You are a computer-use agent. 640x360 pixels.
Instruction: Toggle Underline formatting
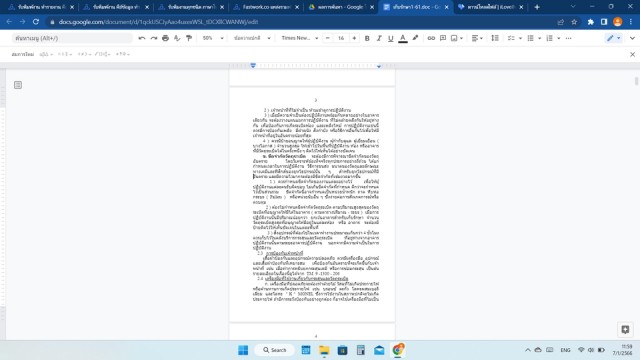(x=391, y=38)
